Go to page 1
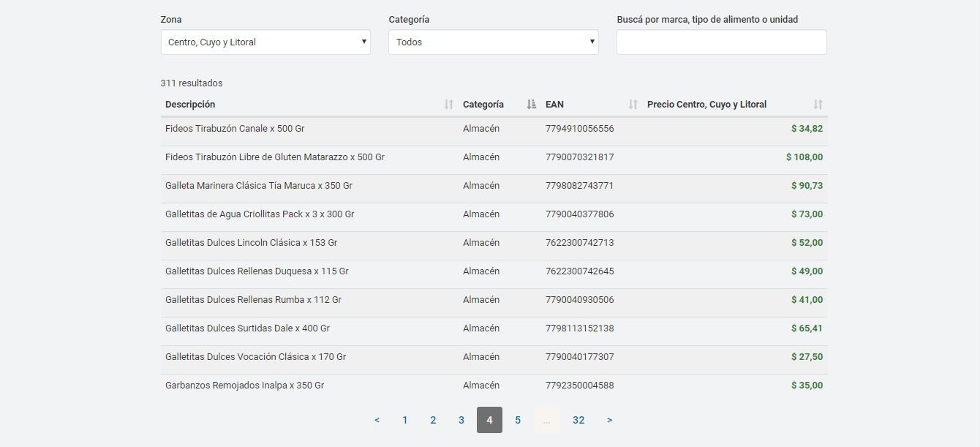The width and height of the screenshot is (980, 447). point(404,420)
